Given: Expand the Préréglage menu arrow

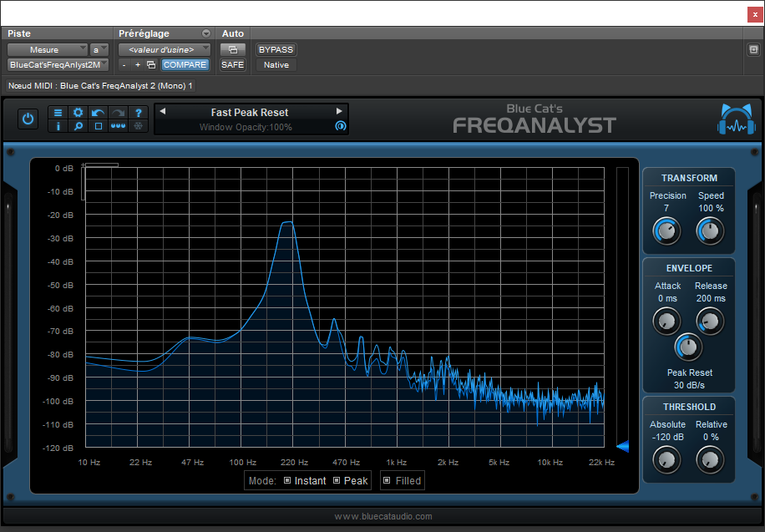Looking at the screenshot, I should (206, 33).
